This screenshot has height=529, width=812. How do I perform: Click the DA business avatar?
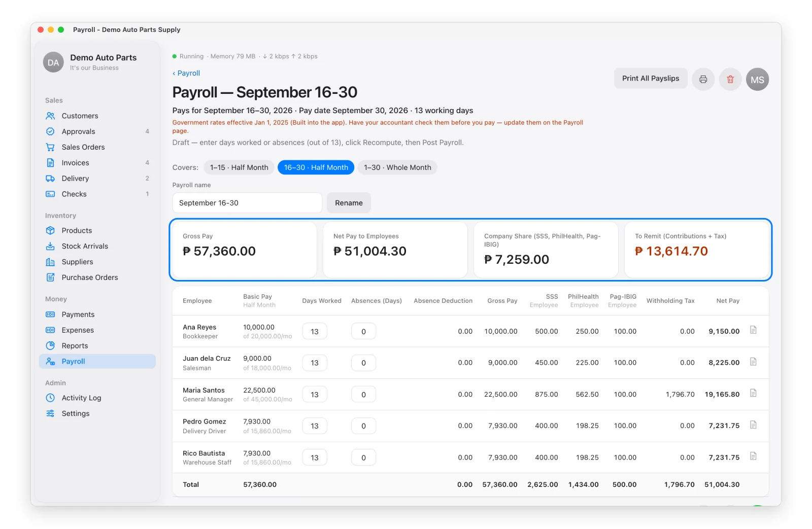53,62
